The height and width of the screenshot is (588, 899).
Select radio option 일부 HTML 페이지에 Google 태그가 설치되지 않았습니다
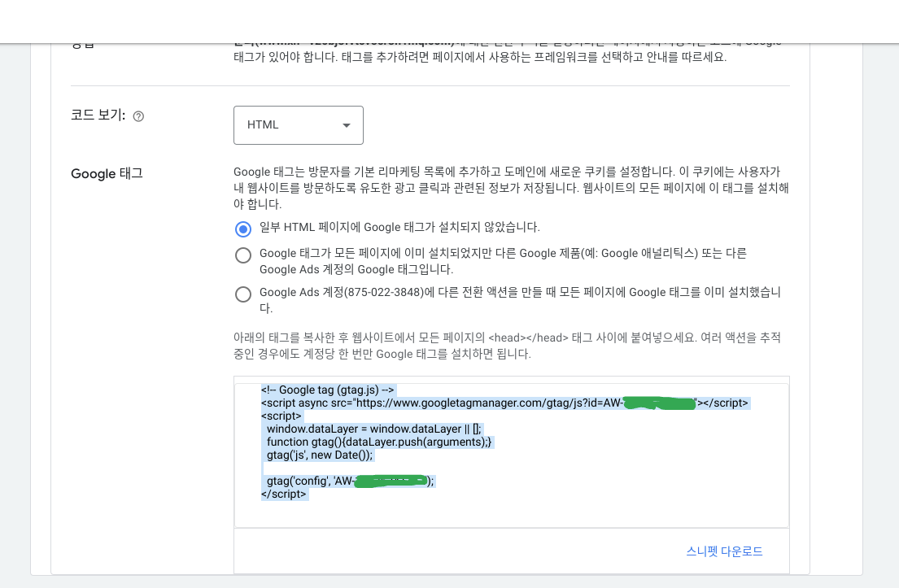tap(243, 229)
